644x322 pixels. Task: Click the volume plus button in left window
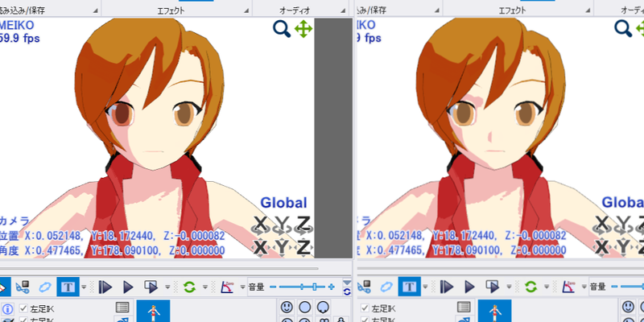coord(332,287)
